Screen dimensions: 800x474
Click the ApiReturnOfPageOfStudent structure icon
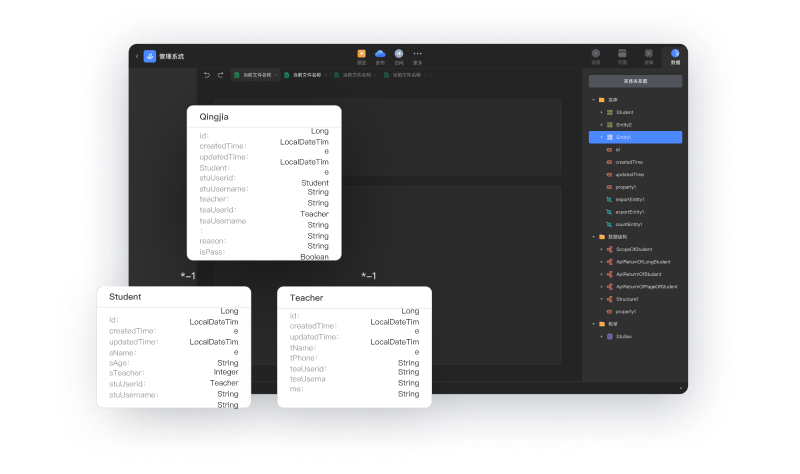click(x=610, y=287)
